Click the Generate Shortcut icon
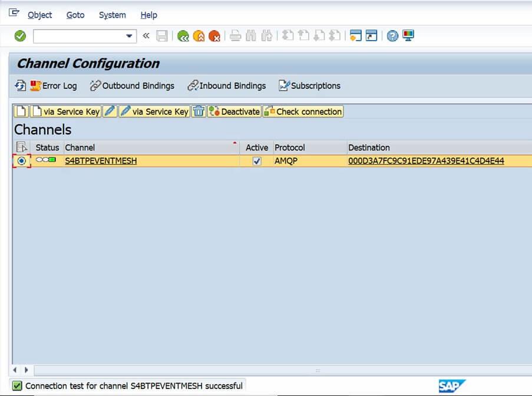Image resolution: width=532 pixels, height=396 pixels. click(372, 35)
